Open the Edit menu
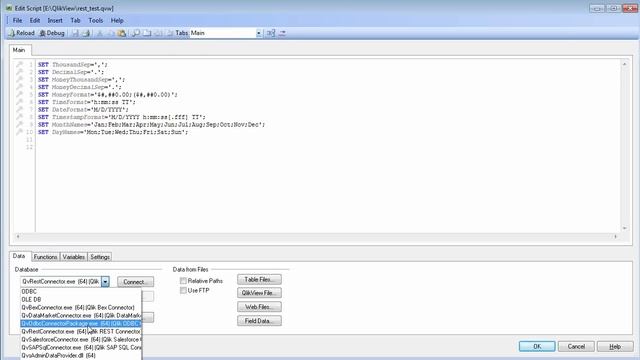Viewport: 640px width, 360px height. (x=35, y=20)
